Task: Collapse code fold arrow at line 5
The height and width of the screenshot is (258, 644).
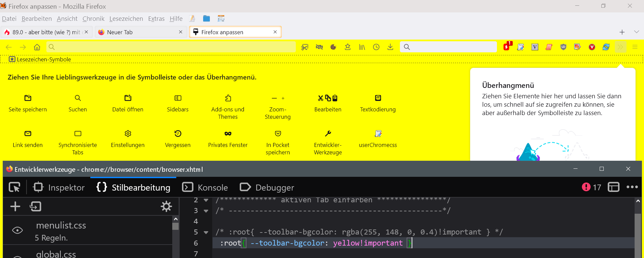Action: 206,232
